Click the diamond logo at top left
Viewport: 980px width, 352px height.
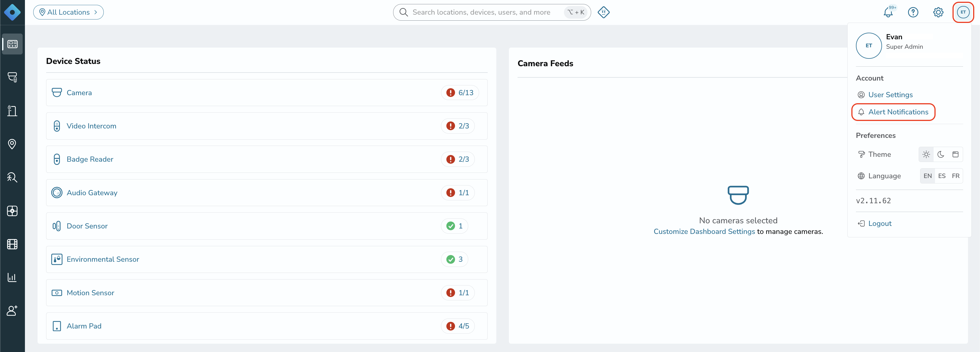[x=12, y=12]
